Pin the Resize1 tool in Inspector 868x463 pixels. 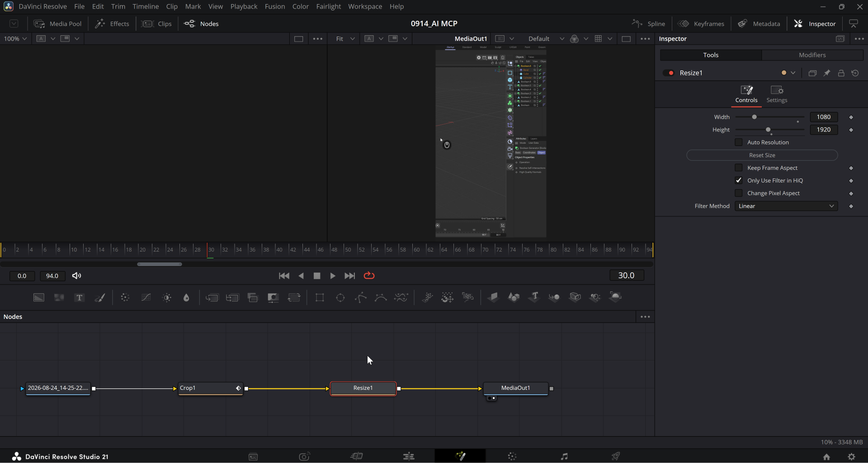(x=827, y=73)
